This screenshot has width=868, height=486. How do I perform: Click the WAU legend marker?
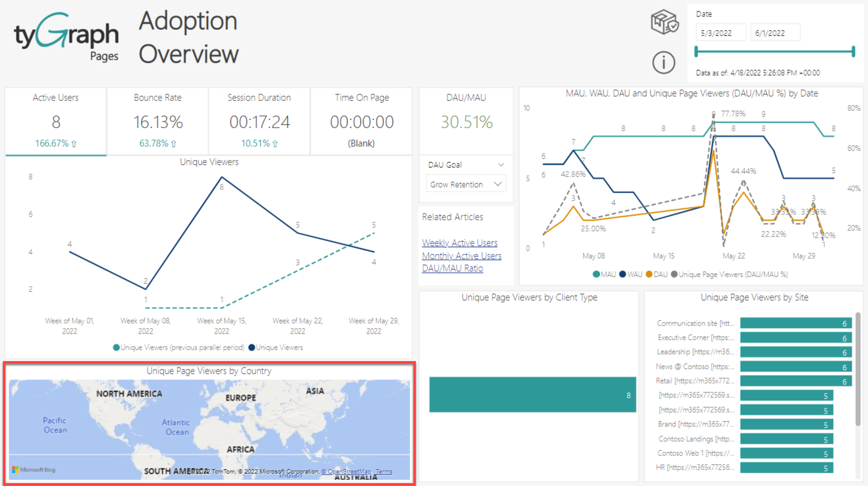pos(623,275)
